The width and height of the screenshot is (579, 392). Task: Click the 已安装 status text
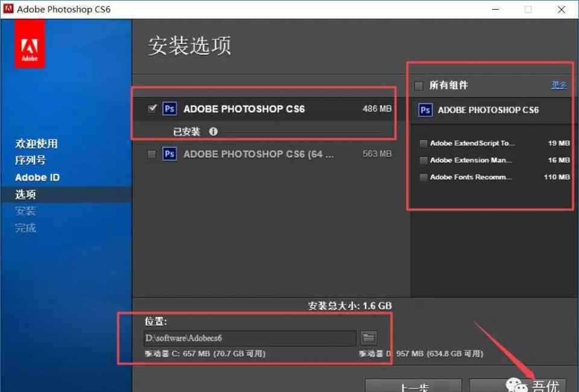tap(186, 132)
